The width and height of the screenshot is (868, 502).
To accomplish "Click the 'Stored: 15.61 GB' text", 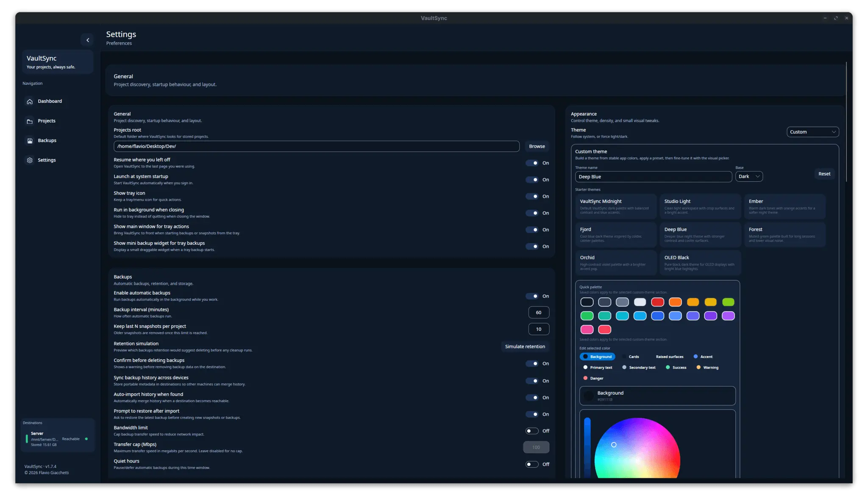I will point(44,445).
